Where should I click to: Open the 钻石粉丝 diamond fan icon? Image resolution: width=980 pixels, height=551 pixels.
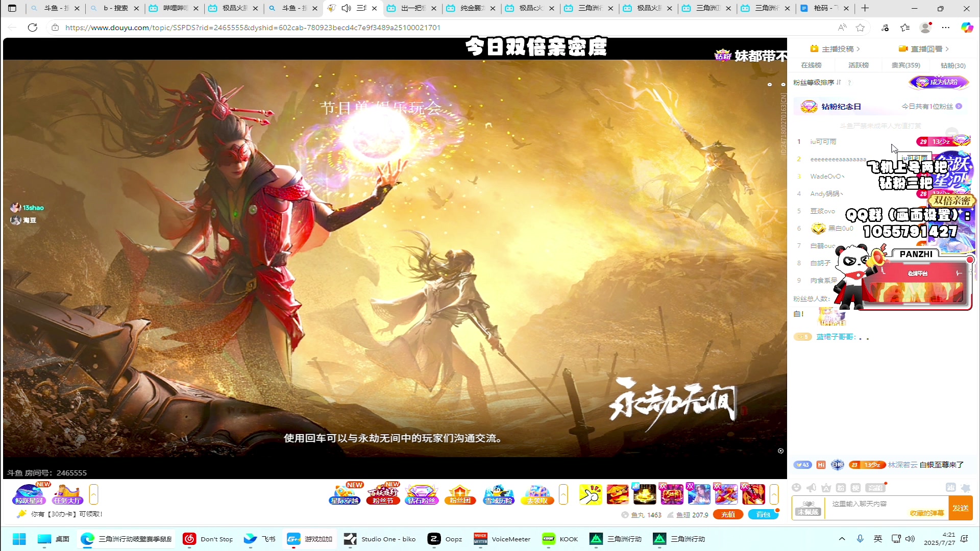[x=422, y=494]
